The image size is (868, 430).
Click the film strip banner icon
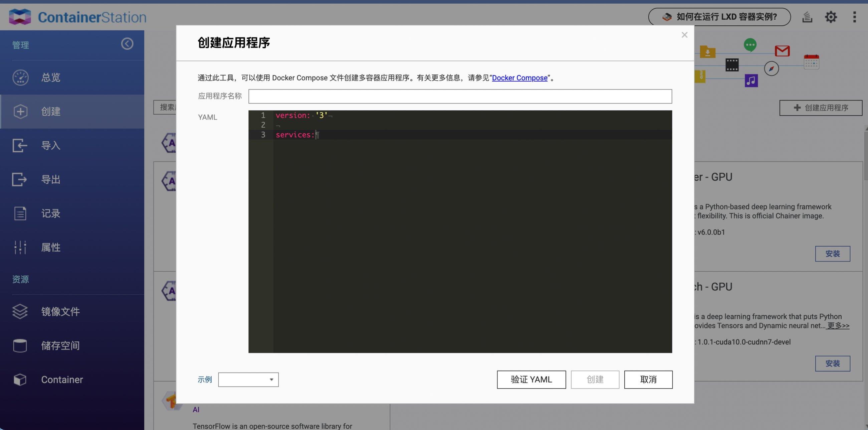coord(732,65)
